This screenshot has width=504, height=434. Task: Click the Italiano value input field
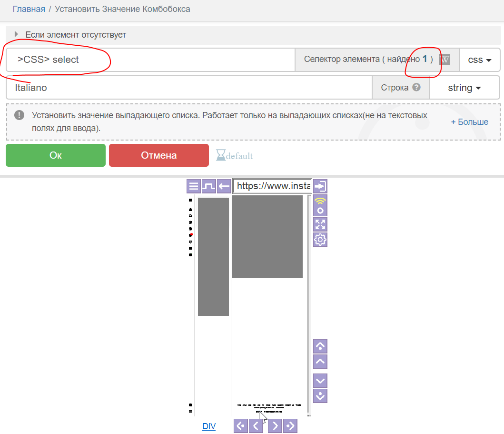tap(189, 88)
